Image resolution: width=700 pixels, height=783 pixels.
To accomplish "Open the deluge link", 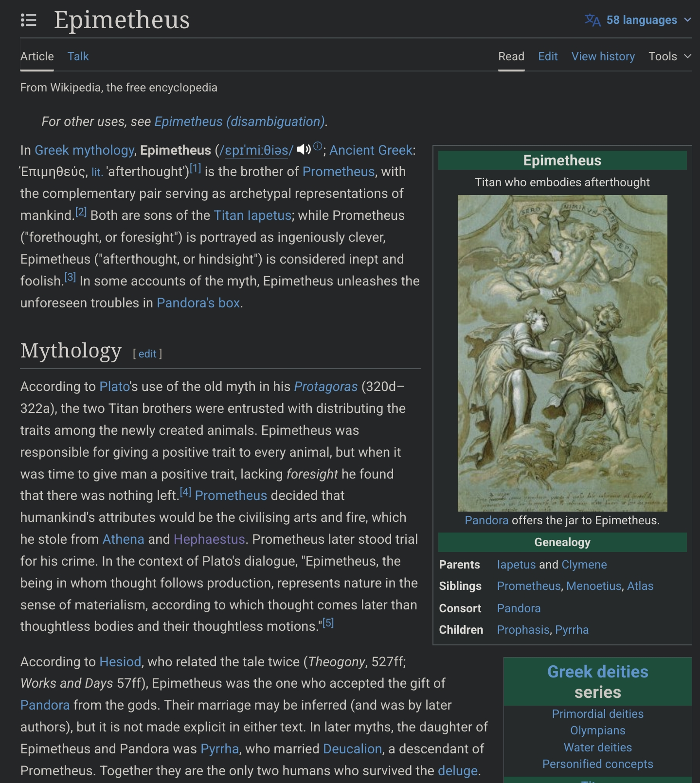I will [458, 771].
